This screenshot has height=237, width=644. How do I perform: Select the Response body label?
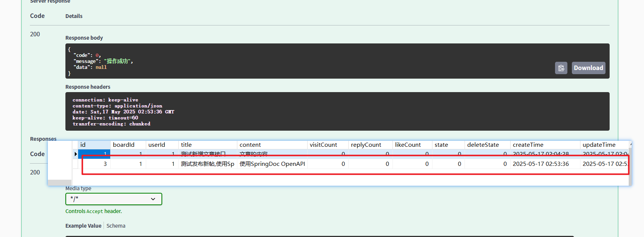click(84, 38)
